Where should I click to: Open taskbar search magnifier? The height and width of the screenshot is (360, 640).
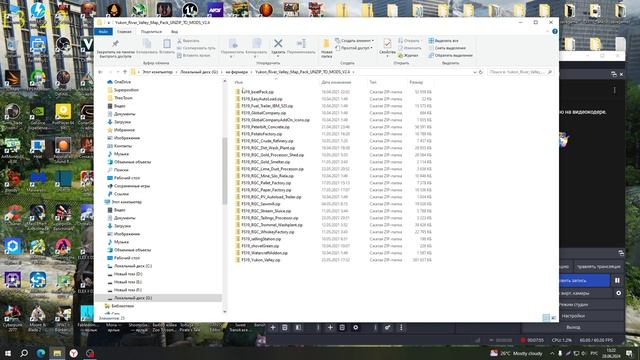click(x=24, y=353)
